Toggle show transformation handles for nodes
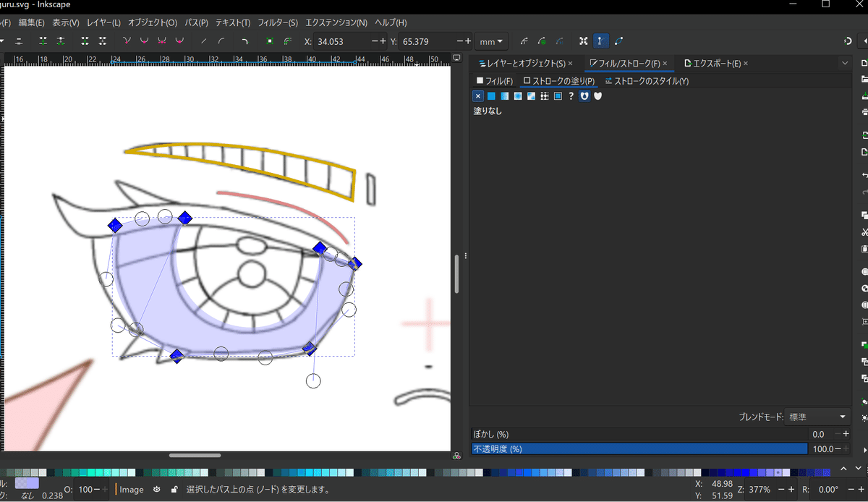The height and width of the screenshot is (502, 868). (x=584, y=41)
